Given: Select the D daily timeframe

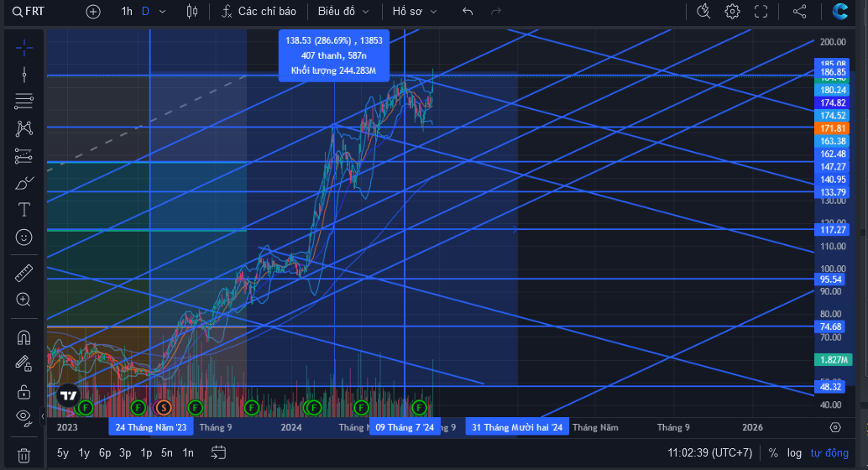Looking at the screenshot, I should [x=145, y=11].
